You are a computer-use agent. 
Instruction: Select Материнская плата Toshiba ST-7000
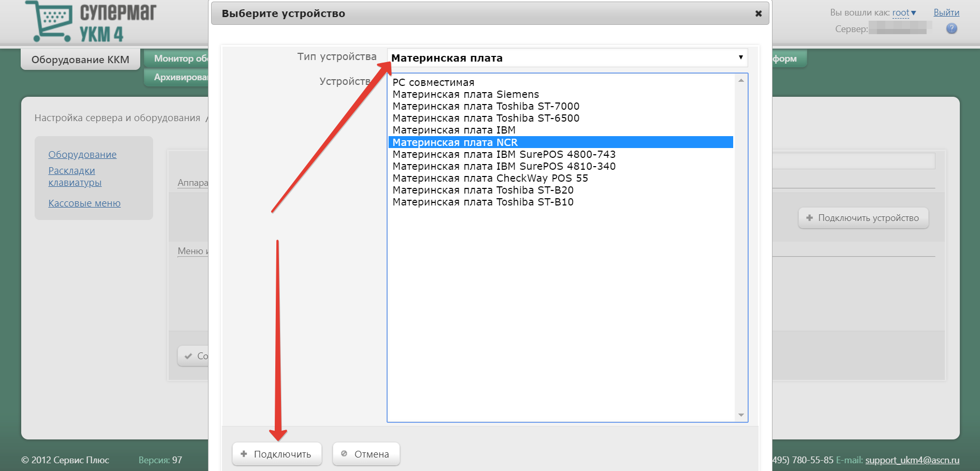click(x=560, y=106)
